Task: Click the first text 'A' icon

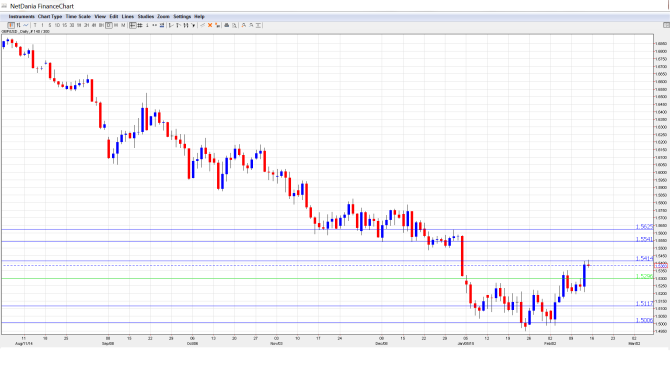Action: point(244,25)
